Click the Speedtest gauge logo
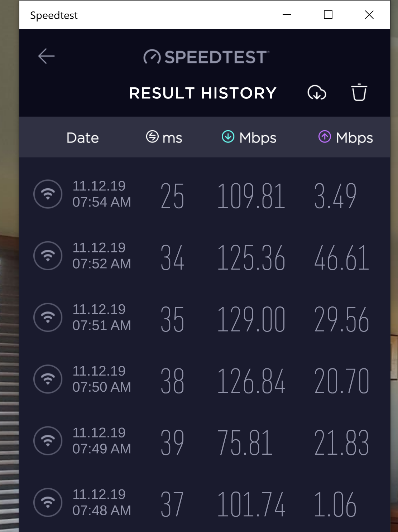This screenshot has width=398, height=532. 152,57
